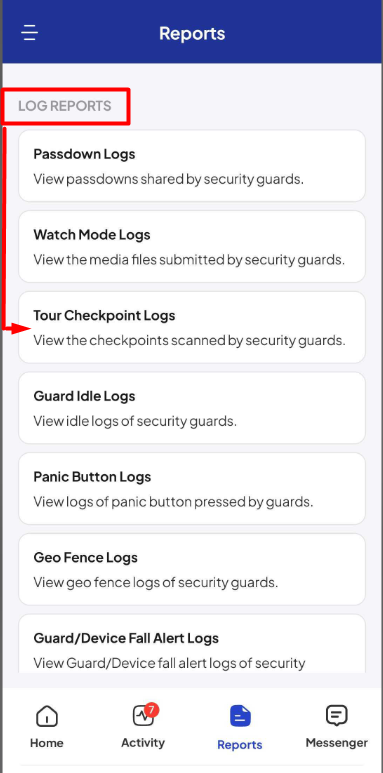The width and height of the screenshot is (383, 773).
Task: Select the Reports tab label
Action: pos(240,744)
